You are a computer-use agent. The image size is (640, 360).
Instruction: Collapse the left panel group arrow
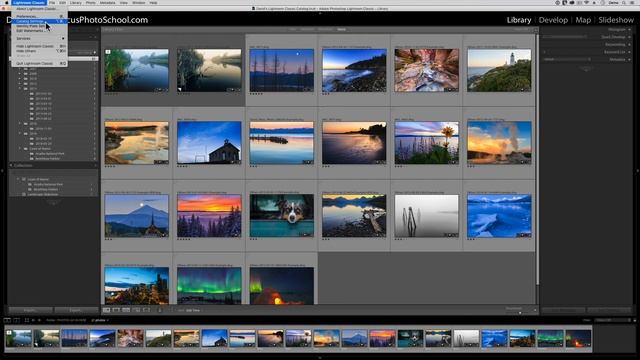[2, 171]
